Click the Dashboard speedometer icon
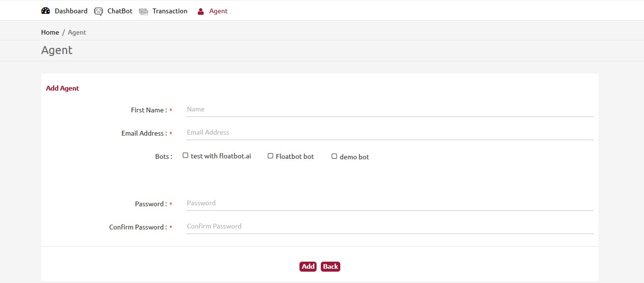 click(46, 10)
